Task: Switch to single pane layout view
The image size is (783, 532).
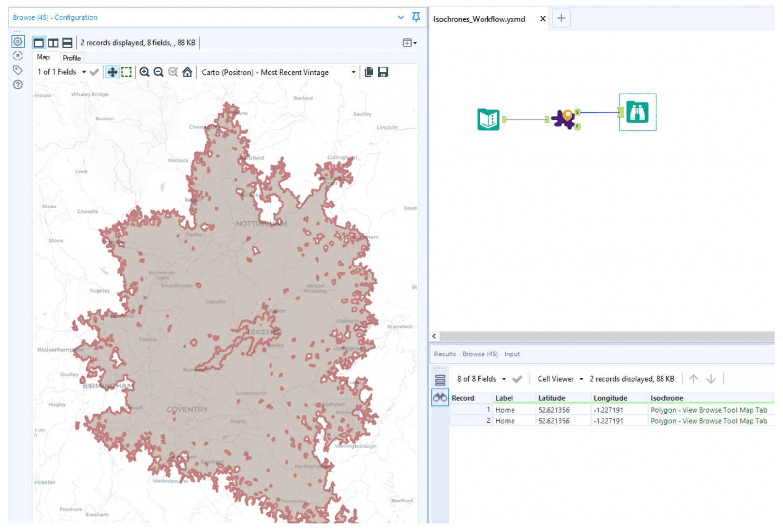Action: click(x=39, y=43)
